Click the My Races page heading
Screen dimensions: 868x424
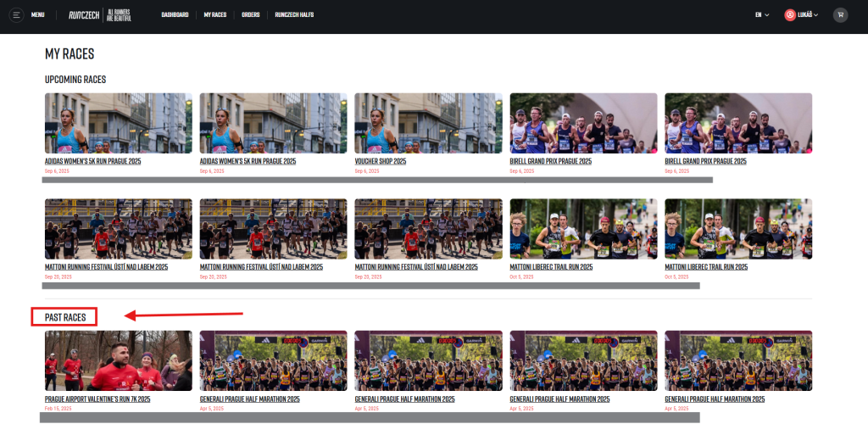(x=70, y=53)
